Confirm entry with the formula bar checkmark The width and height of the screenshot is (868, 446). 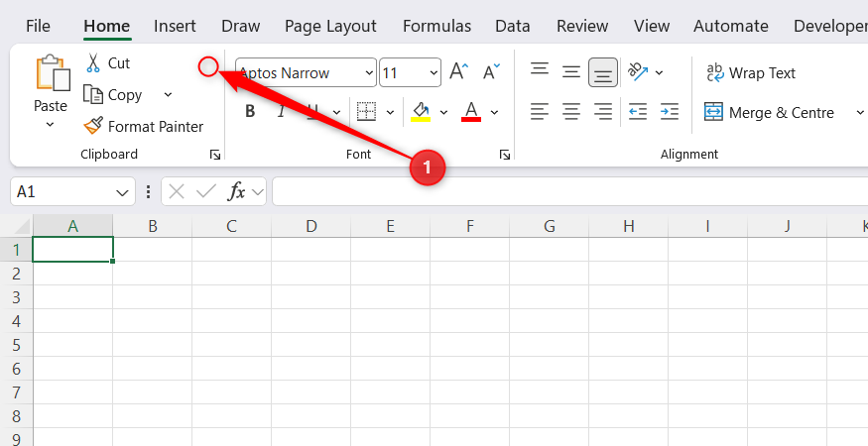tap(206, 192)
